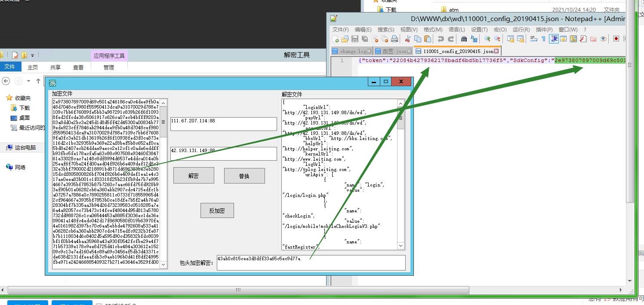Click the 包头加密解密 text field
Viewport: 644px width, 305px height.
pyautogui.click(x=311, y=262)
